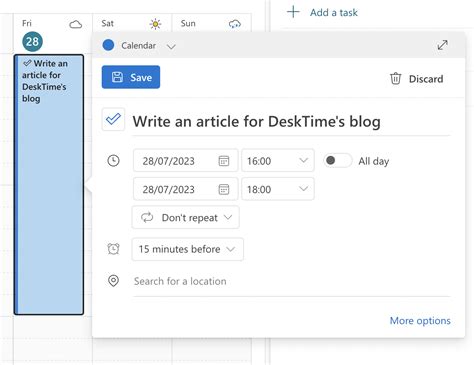Click the Save button

131,77
